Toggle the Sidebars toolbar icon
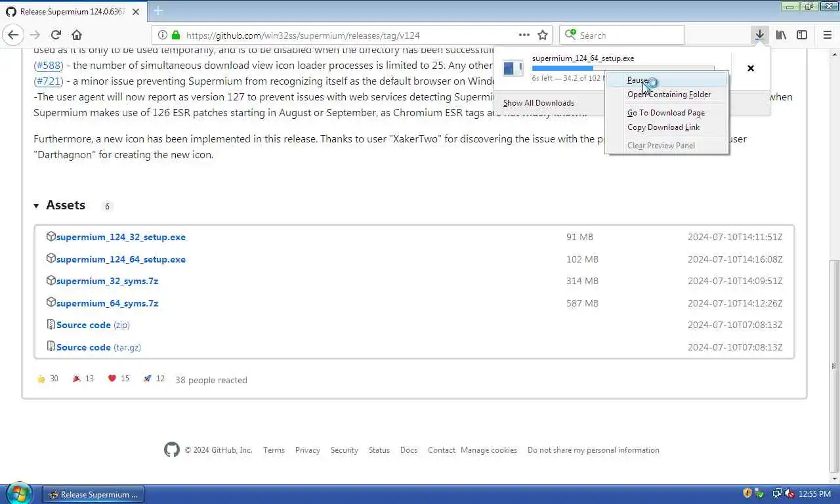This screenshot has height=504, width=840. (x=802, y=35)
